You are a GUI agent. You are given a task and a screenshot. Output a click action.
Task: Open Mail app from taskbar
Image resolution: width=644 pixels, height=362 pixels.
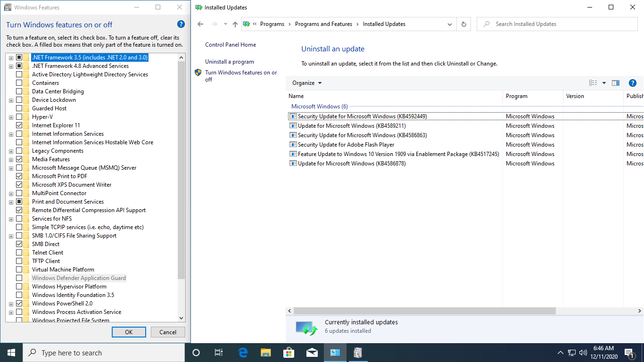pyautogui.click(x=312, y=353)
